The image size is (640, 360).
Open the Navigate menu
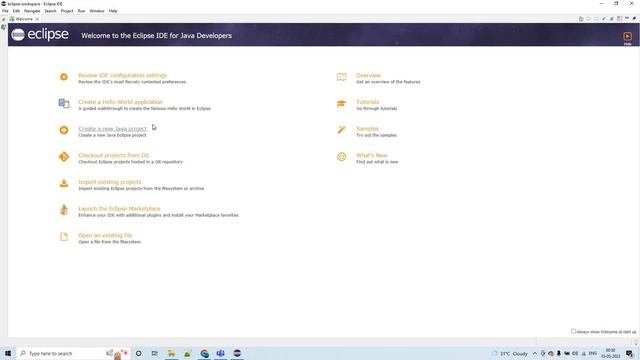point(32,11)
